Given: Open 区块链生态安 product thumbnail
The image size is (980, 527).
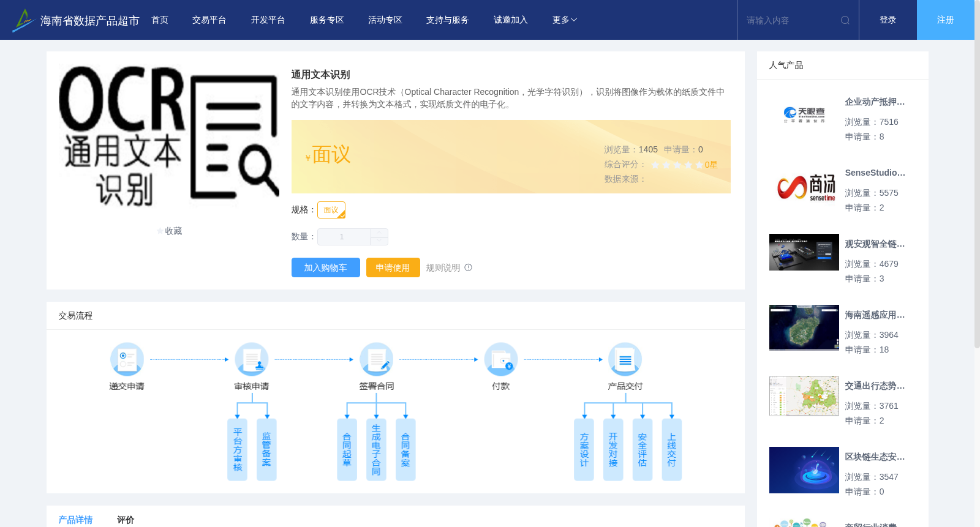Looking at the screenshot, I should [804, 470].
